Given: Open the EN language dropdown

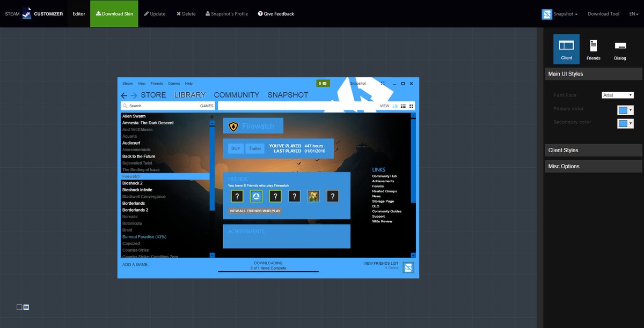Looking at the screenshot, I should pyautogui.click(x=634, y=14).
